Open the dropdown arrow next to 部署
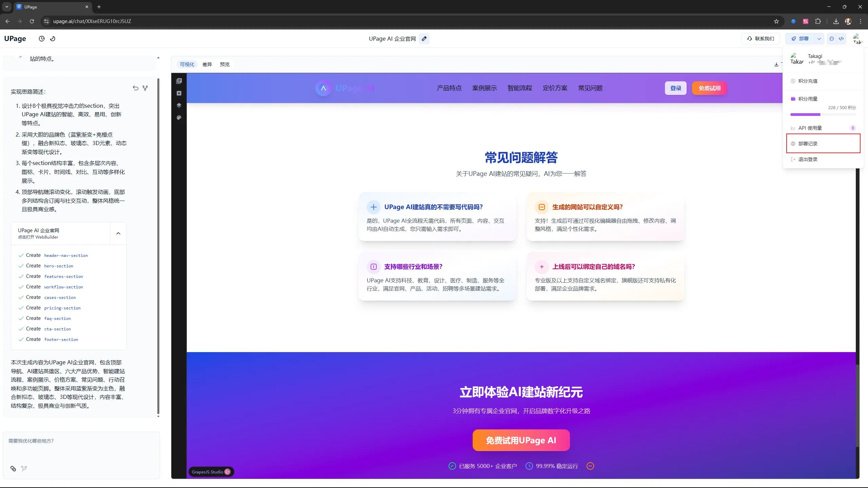The height and width of the screenshot is (488, 868). tap(819, 39)
